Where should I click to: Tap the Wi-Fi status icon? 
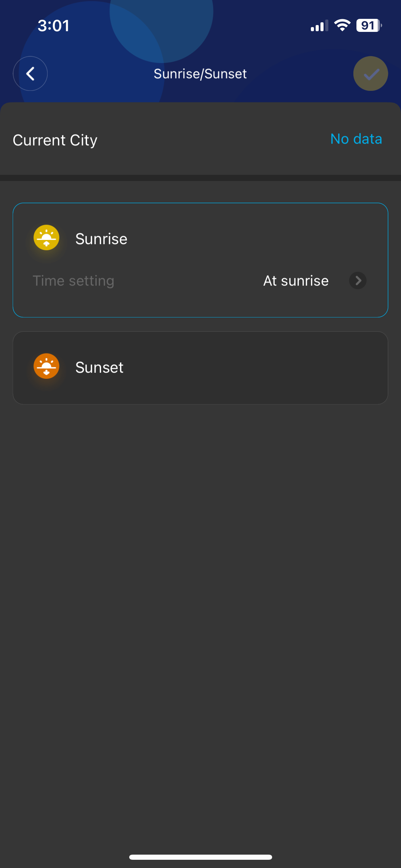[x=342, y=25]
